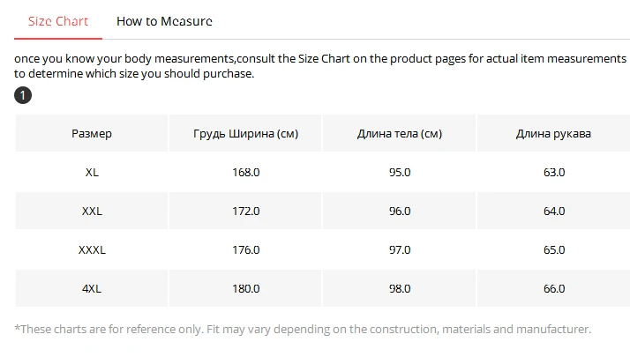Click the XXL size row label

[x=92, y=212]
